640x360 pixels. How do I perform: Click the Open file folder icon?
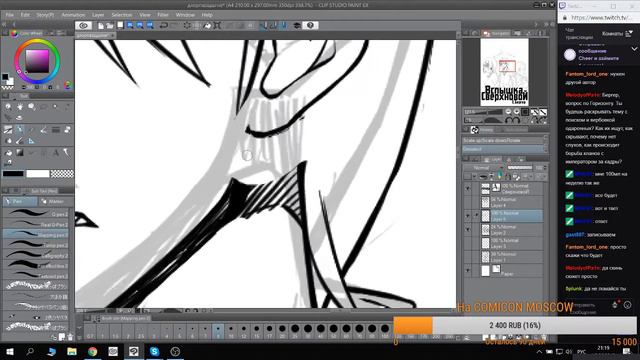(x=110, y=25)
